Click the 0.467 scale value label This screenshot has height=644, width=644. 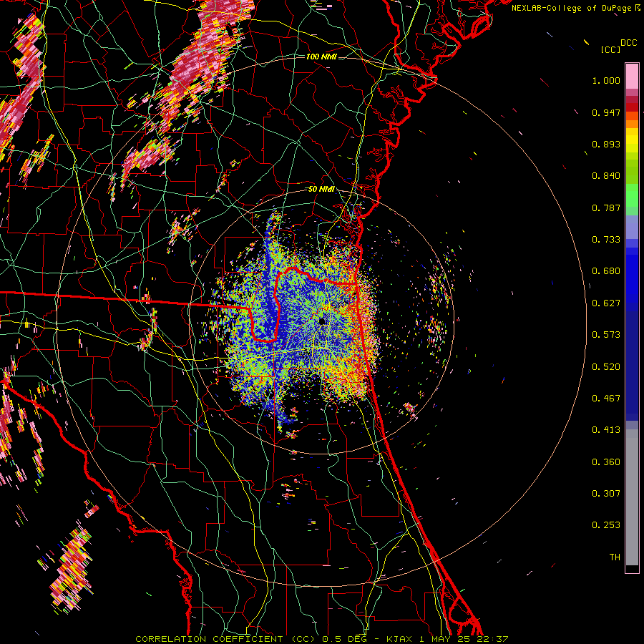click(606, 399)
